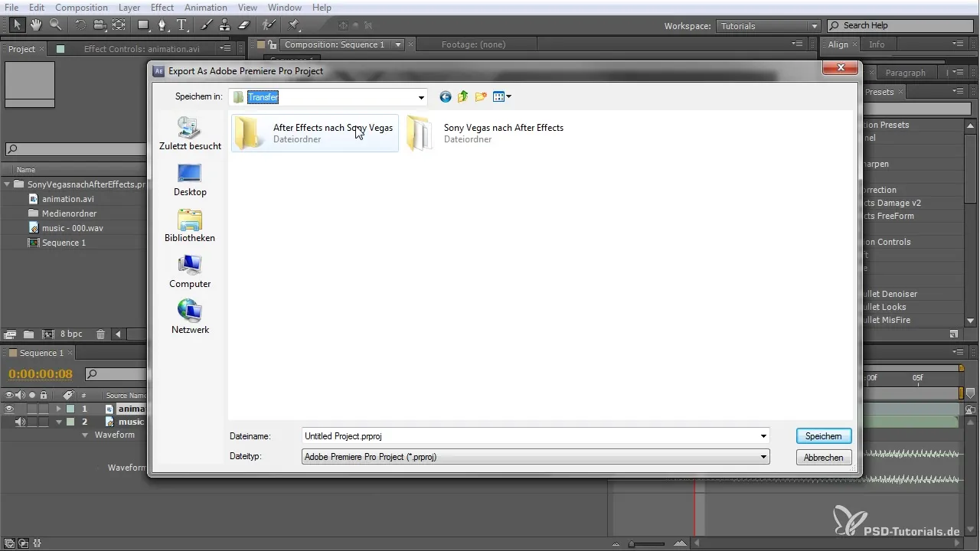The width and height of the screenshot is (980, 551).
Task: Collapse layer 2 music properties
Action: coord(59,422)
